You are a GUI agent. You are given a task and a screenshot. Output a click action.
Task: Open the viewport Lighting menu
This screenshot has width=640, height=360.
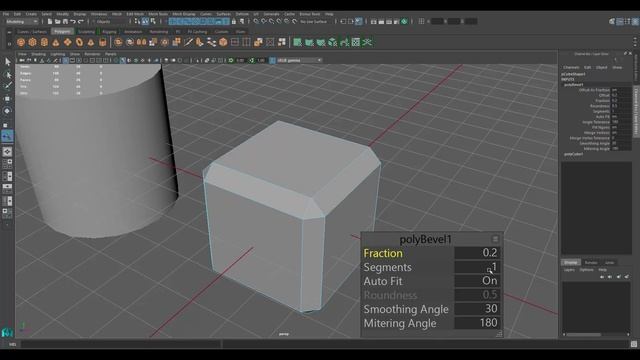tap(58, 54)
